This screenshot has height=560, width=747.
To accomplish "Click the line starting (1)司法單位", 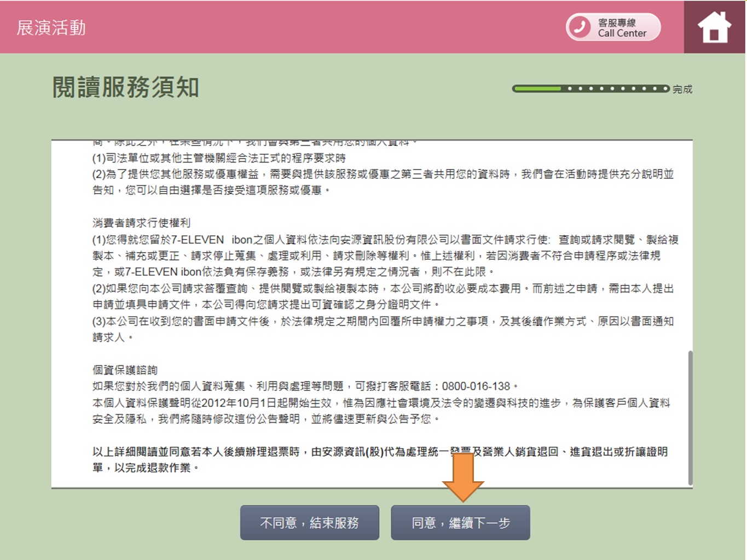I will [219, 158].
